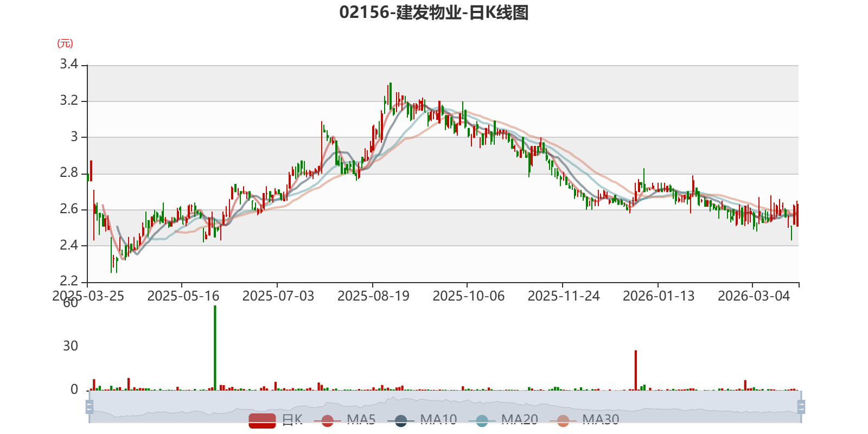Viewport: 868px width, 434px height.
Task: Click the right data zoom handle
Action: tap(801, 406)
